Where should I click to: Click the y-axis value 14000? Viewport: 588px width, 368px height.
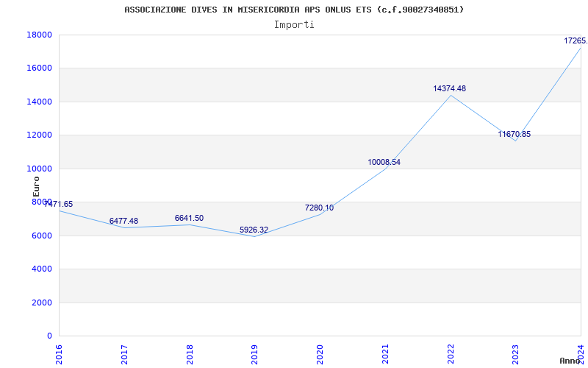pyautogui.click(x=40, y=102)
